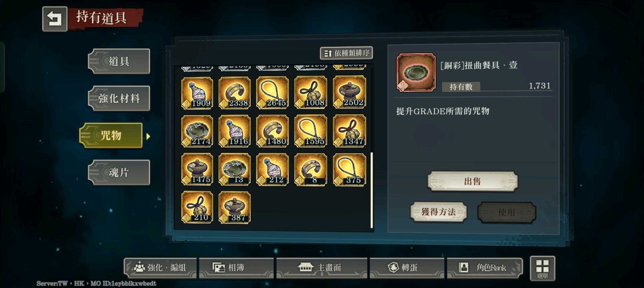Select the pot item with count 387
644x288 pixels.
click(x=235, y=207)
